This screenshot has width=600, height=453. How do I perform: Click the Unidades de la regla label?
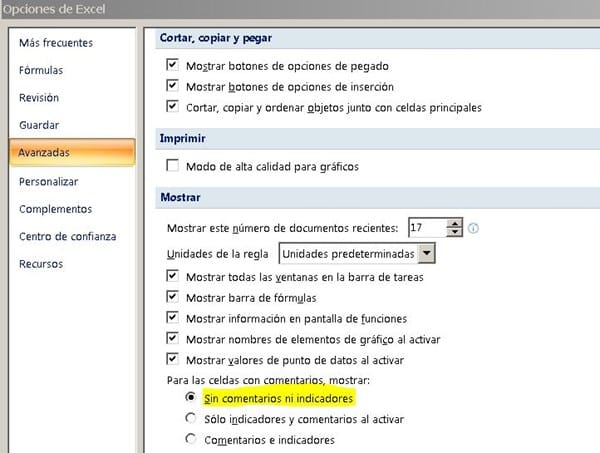coord(217,254)
